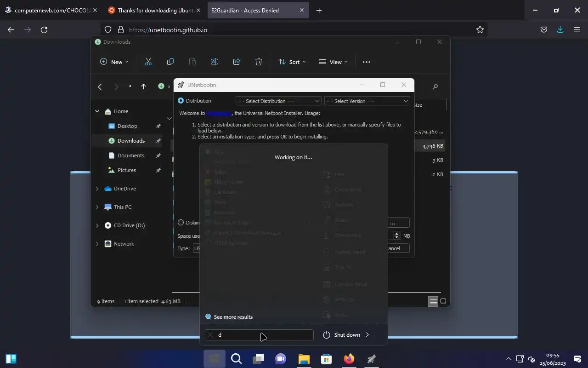Open the See more options ellipsis menu

(x=366, y=62)
